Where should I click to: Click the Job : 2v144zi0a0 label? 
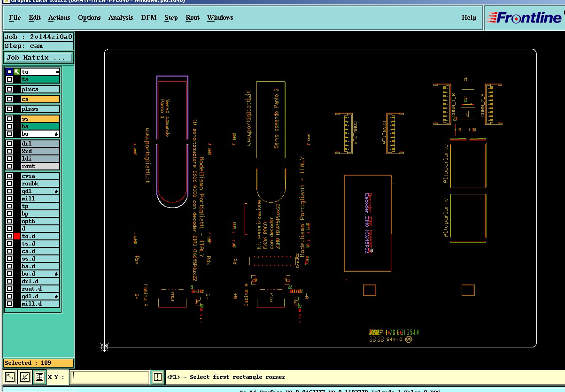pos(39,37)
